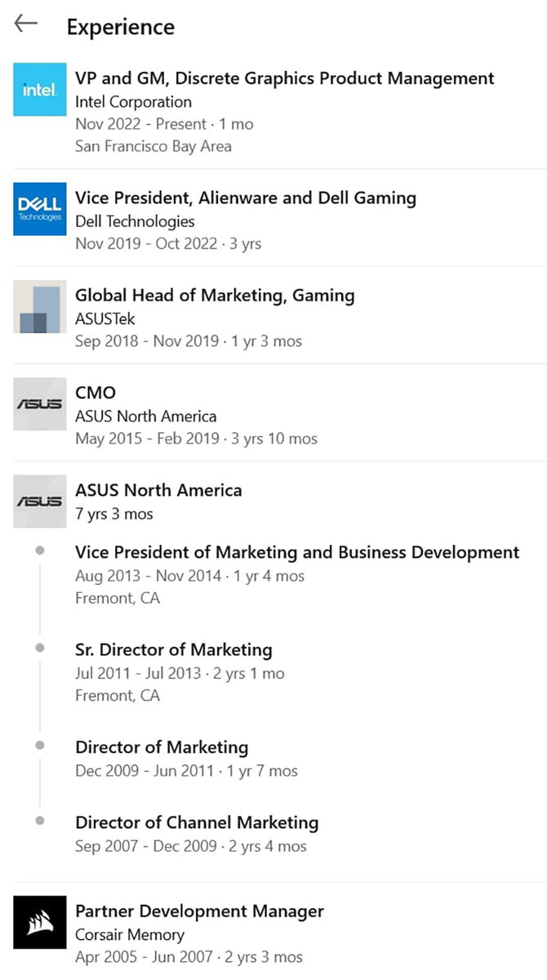The image size is (547, 980).
Task: Go back using the arrow icon
Action: tap(26, 24)
